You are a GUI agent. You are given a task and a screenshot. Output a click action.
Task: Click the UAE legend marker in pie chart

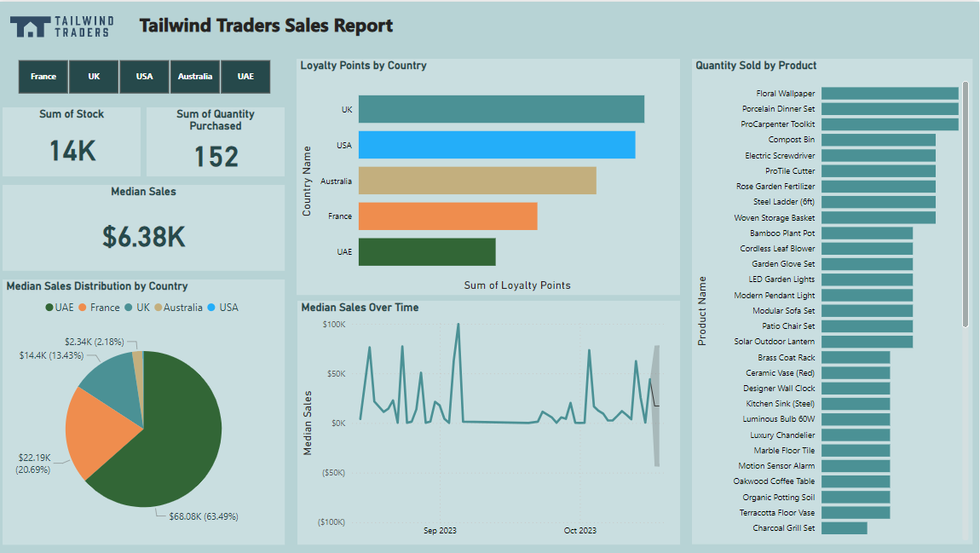[x=49, y=308]
